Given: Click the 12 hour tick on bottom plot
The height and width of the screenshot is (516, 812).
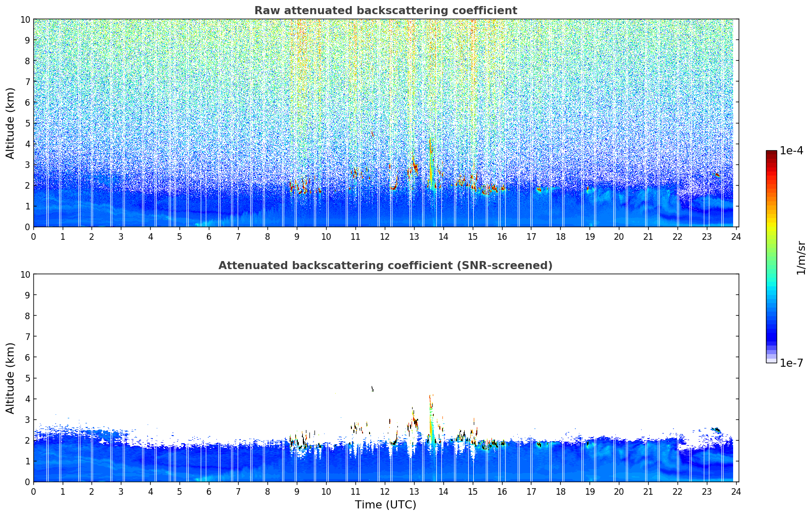Looking at the screenshot, I should pyautogui.click(x=385, y=491).
